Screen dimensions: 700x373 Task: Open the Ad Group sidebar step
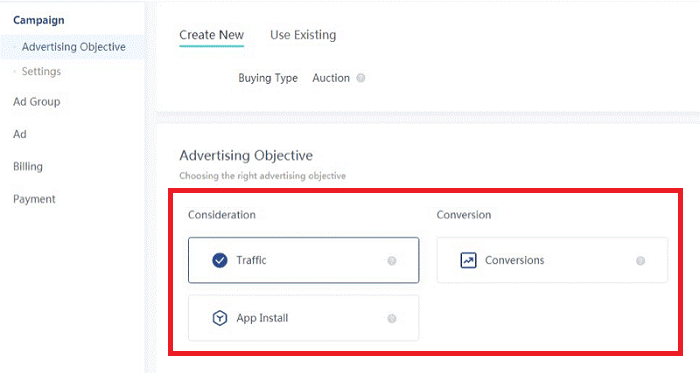click(x=37, y=102)
